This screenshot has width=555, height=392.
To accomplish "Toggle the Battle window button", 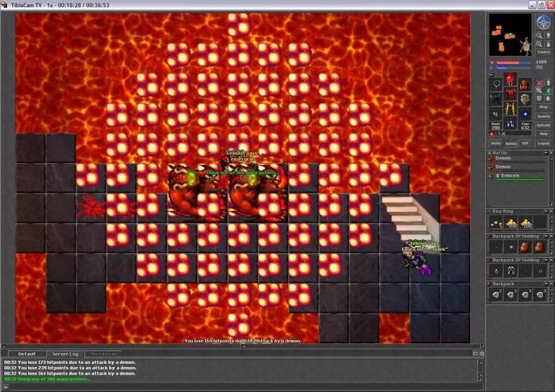I will (x=511, y=143).
